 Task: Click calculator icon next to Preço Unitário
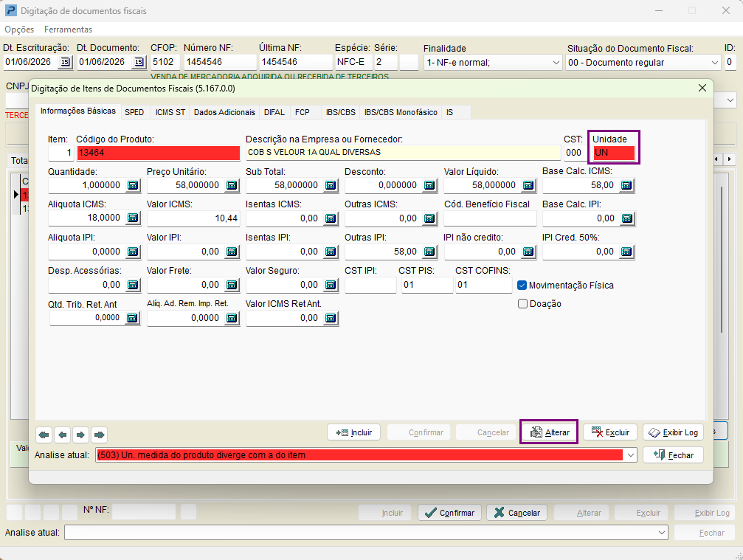[x=232, y=185]
